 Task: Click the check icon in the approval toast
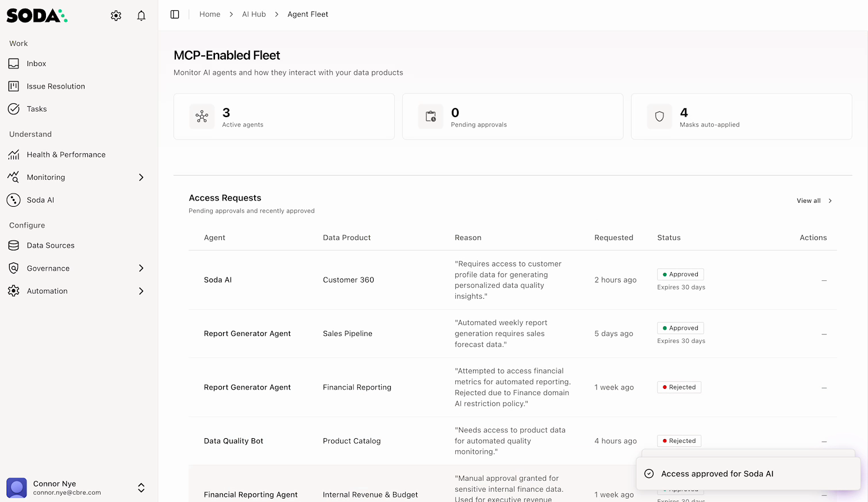[x=649, y=474]
